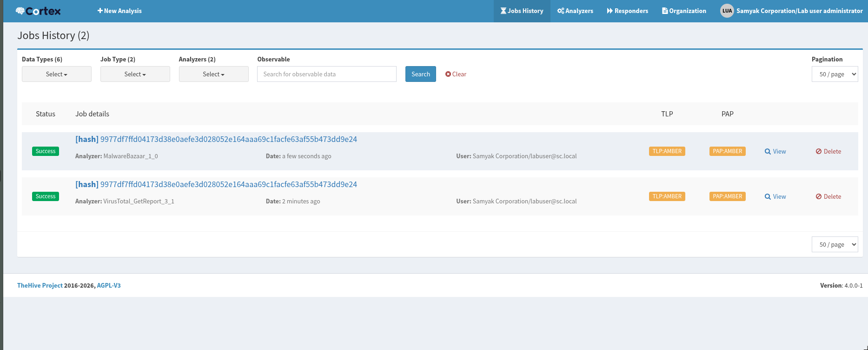
Task: Click the hourglass icon for Jobs History
Action: point(504,11)
